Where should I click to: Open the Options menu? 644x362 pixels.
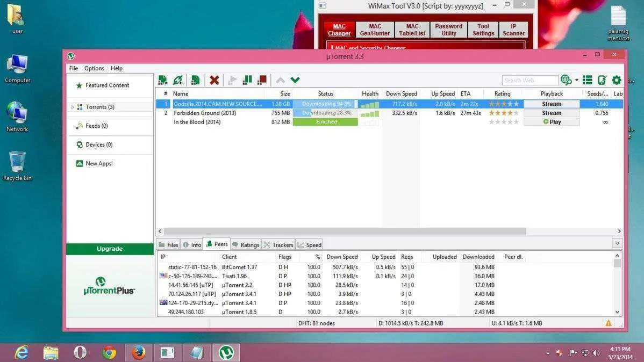tap(94, 68)
